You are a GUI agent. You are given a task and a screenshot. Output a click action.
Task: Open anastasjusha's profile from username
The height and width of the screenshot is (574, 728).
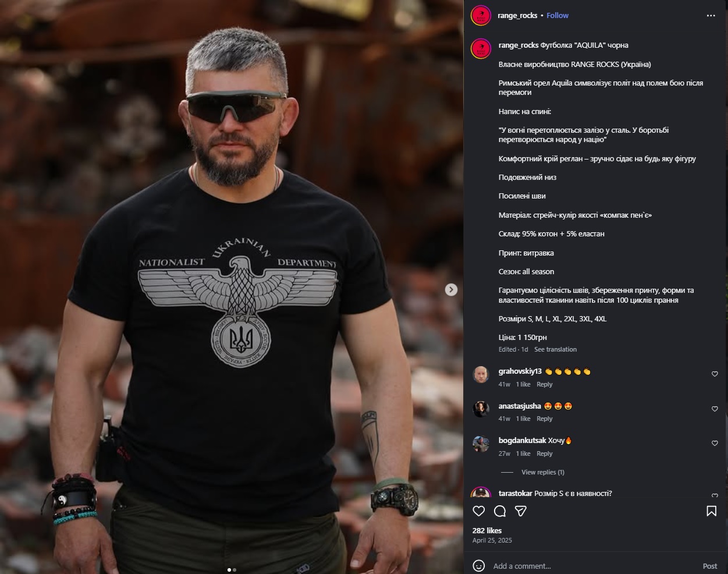pos(520,406)
